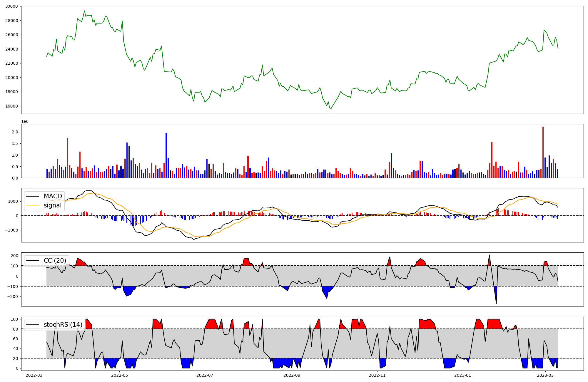Click the −1000 MACD axis label

(x=11, y=230)
